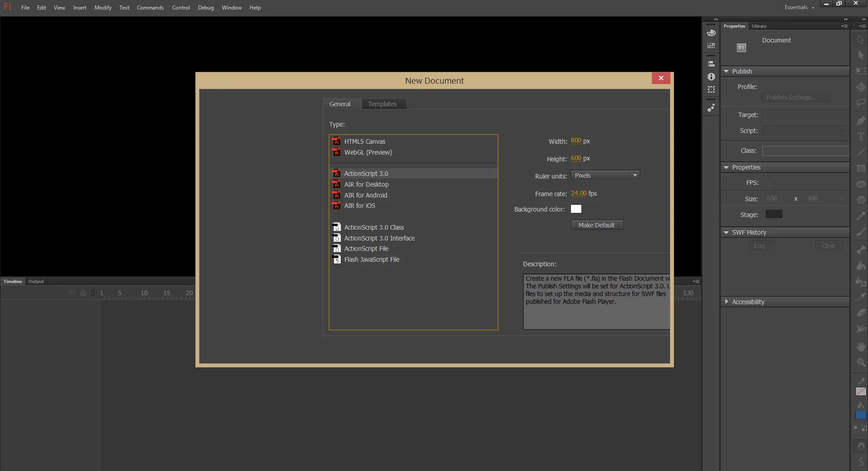The height and width of the screenshot is (471, 868).
Task: Toggle the lock all layers icon
Action: (83, 293)
